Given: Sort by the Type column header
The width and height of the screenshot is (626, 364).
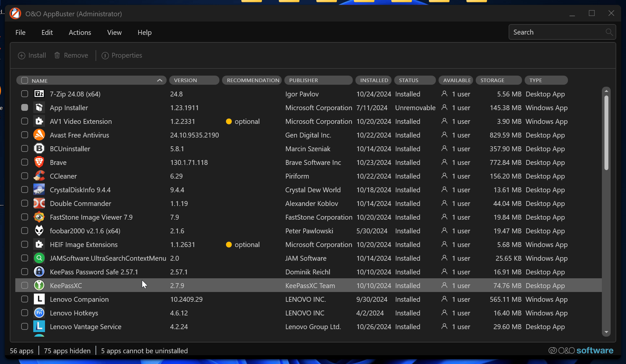Looking at the screenshot, I should [x=546, y=80].
